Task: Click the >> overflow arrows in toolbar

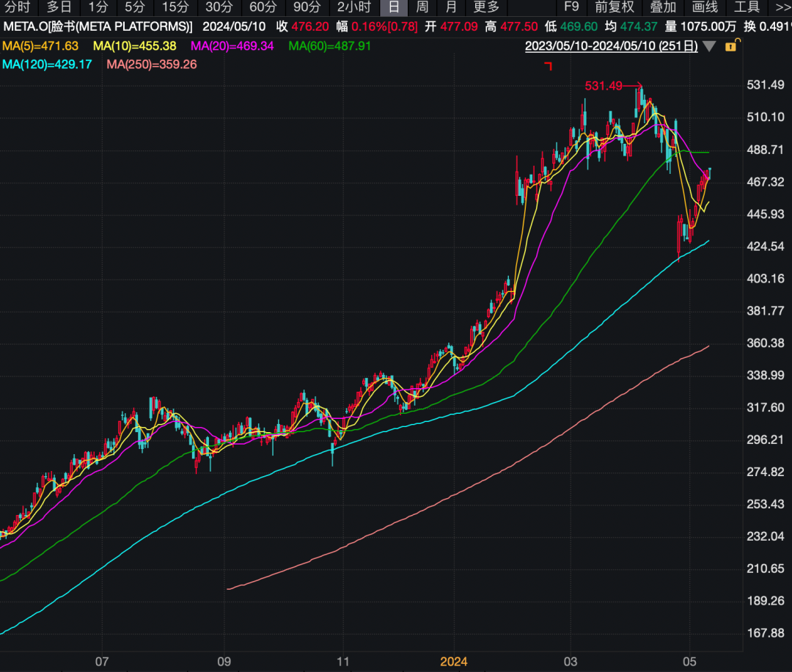Action: point(780,7)
